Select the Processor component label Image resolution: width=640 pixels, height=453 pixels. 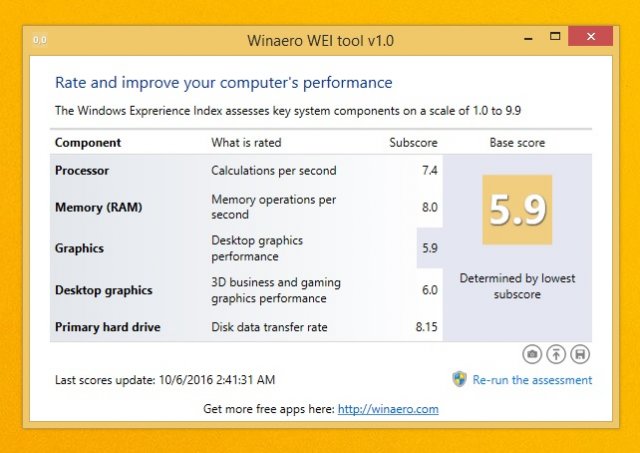82,170
